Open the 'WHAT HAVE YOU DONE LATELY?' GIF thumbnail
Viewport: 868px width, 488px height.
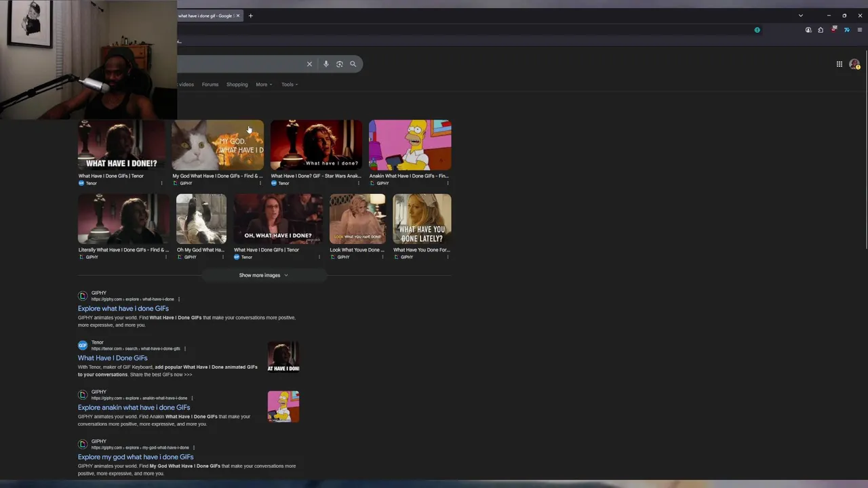(x=422, y=219)
